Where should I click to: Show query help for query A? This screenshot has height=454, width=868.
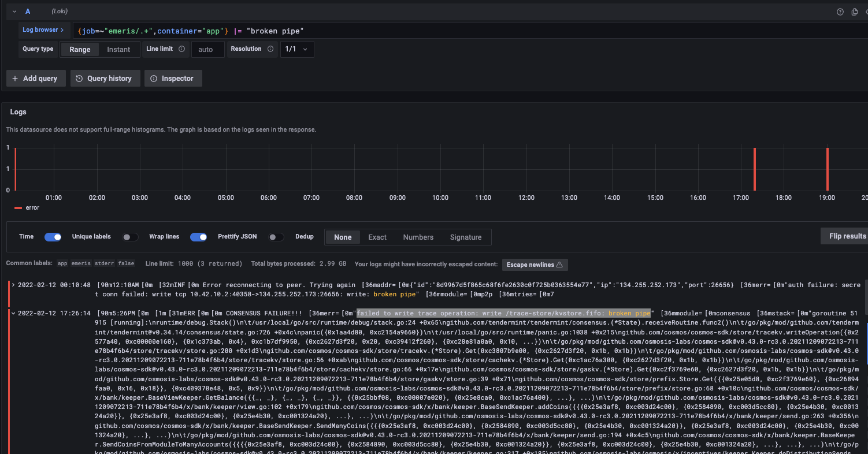coord(840,12)
